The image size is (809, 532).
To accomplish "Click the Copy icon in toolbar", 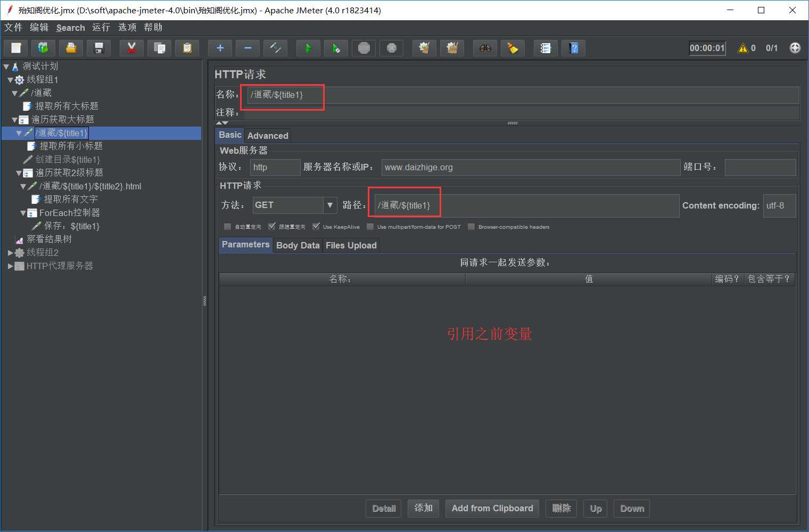I will (160, 48).
